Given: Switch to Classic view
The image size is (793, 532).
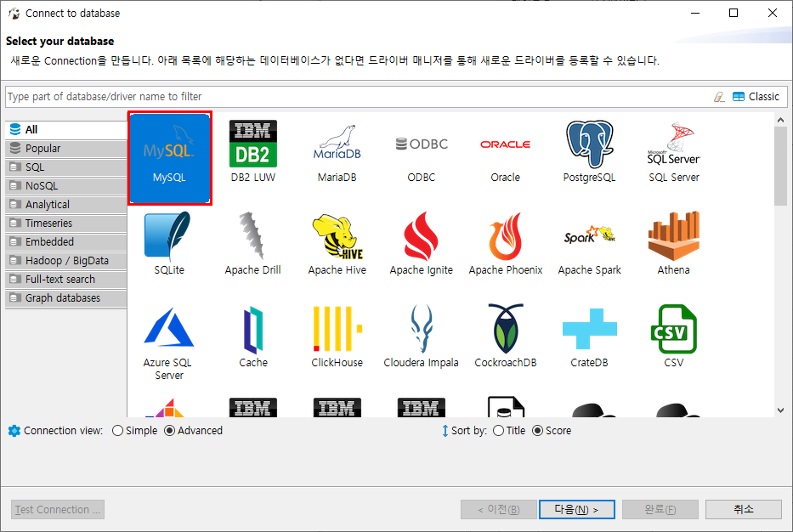Looking at the screenshot, I should click(756, 97).
